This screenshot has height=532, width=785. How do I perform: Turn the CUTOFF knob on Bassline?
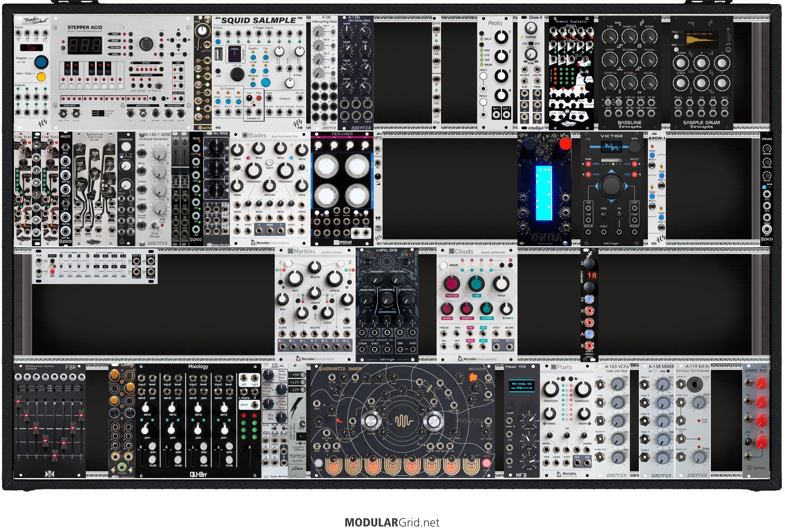pos(610,59)
